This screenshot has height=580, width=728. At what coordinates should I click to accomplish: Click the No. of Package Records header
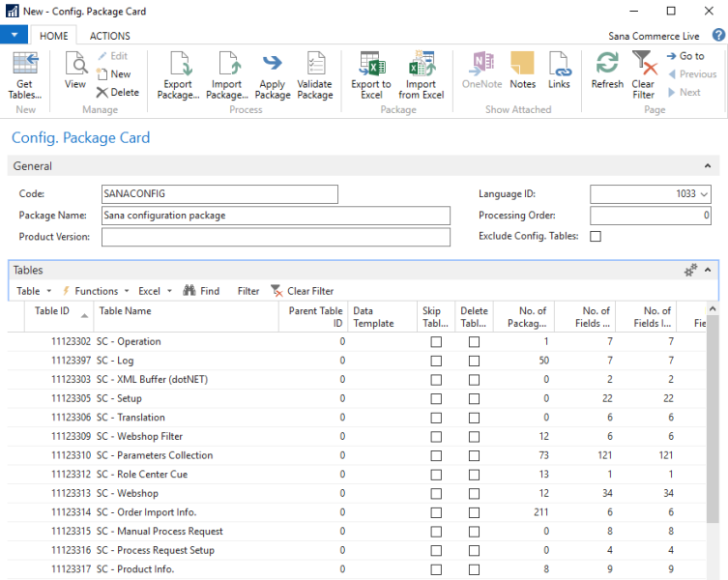(524, 316)
